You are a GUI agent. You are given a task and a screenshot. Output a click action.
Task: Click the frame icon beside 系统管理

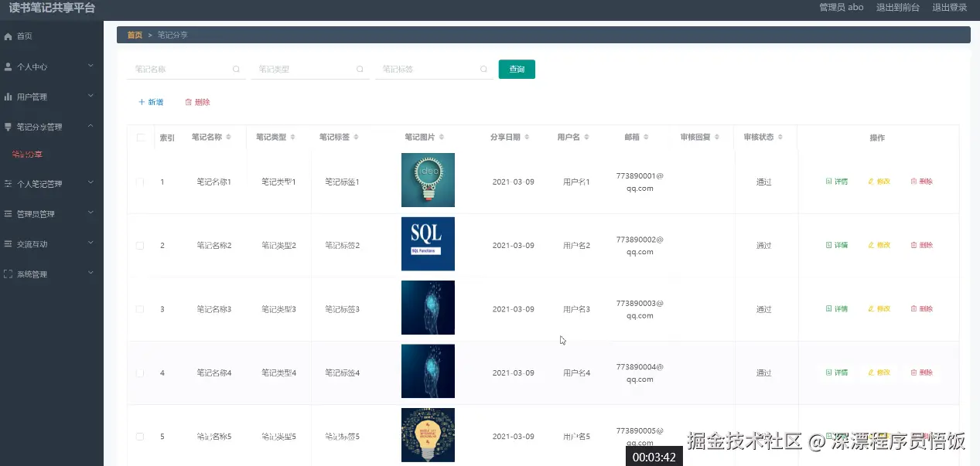pyautogui.click(x=9, y=274)
